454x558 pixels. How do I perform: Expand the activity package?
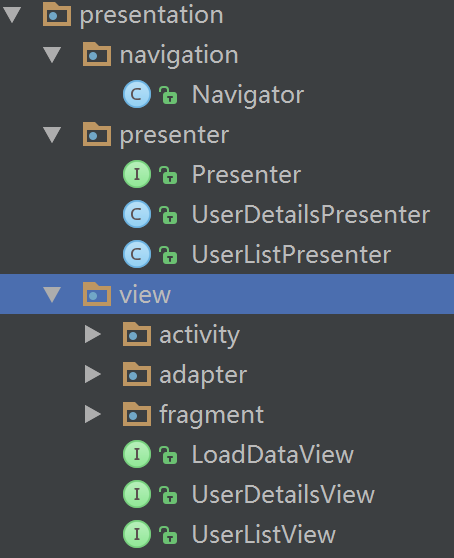coord(93,335)
